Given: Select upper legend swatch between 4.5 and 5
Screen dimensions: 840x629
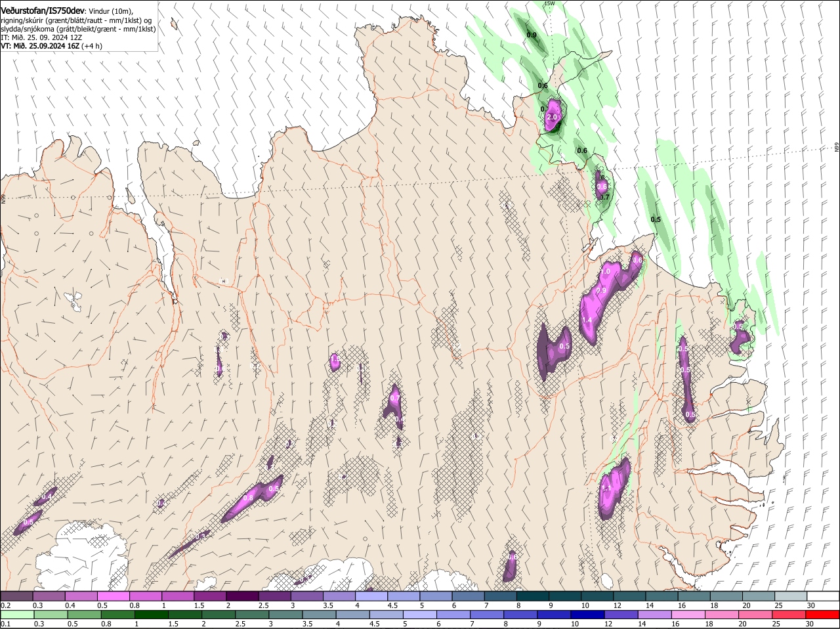Looking at the screenshot, I should coord(404,596).
